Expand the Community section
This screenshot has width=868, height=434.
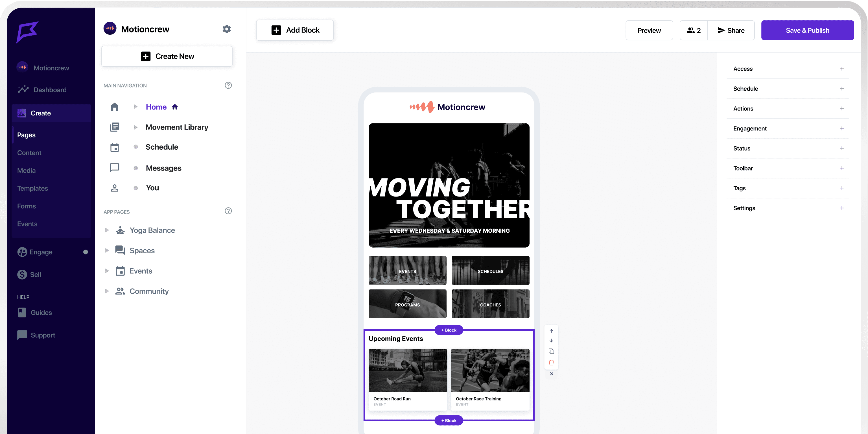click(107, 291)
